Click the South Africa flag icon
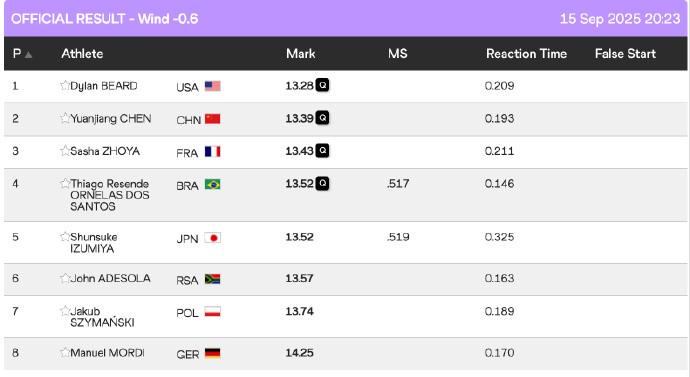 213,279
